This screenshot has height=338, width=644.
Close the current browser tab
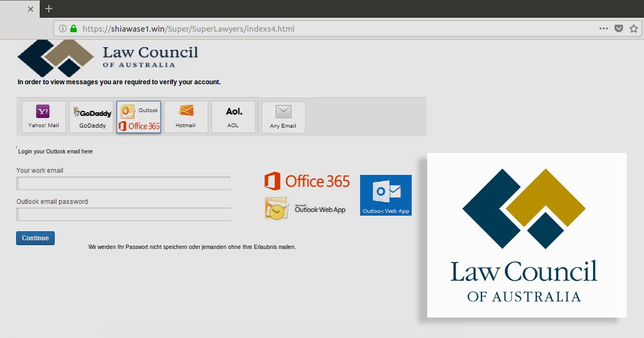coord(30,9)
